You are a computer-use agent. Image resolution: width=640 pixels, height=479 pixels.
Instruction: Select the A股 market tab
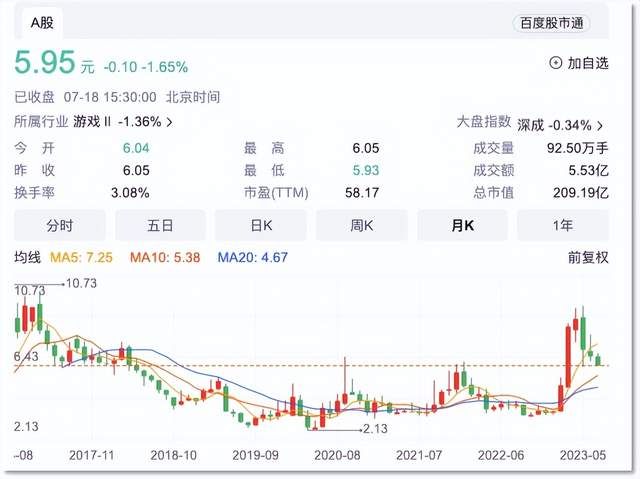[x=42, y=22]
